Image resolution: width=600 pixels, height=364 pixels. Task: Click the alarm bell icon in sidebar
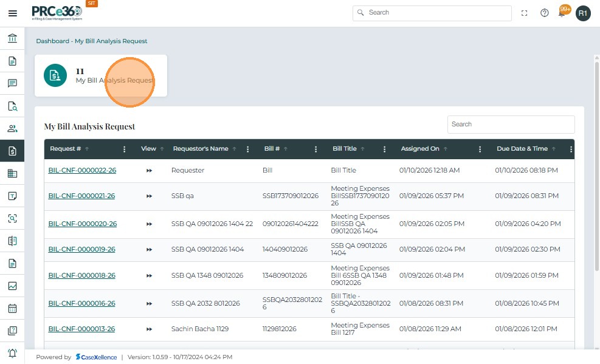pyautogui.click(x=12, y=353)
